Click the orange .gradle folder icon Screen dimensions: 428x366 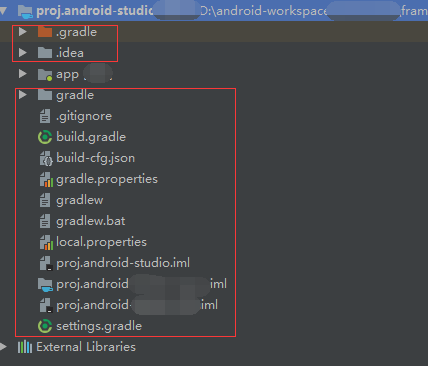[x=45, y=32]
